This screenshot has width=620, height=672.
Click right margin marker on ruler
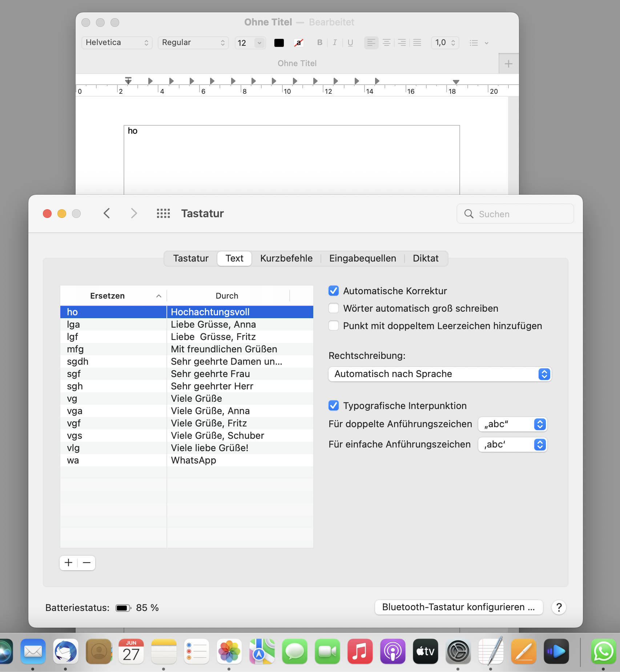pos(456,82)
